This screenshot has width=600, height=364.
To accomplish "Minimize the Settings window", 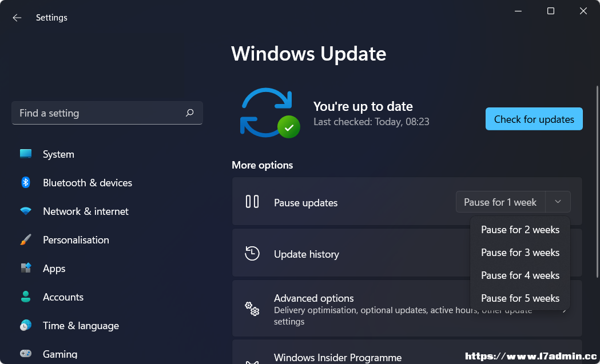I will 518,11.
